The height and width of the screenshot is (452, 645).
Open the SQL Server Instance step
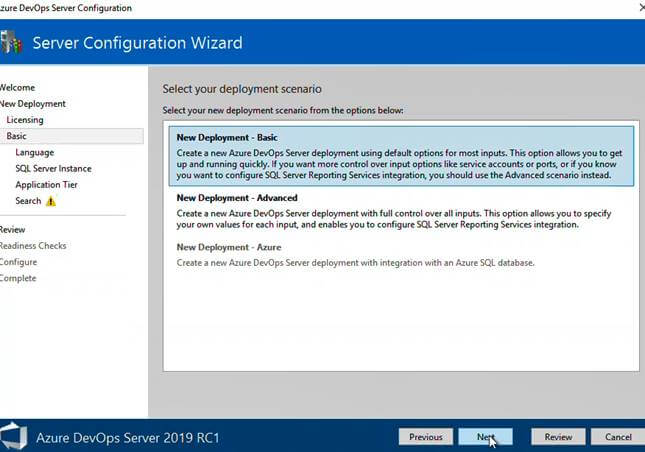click(53, 169)
